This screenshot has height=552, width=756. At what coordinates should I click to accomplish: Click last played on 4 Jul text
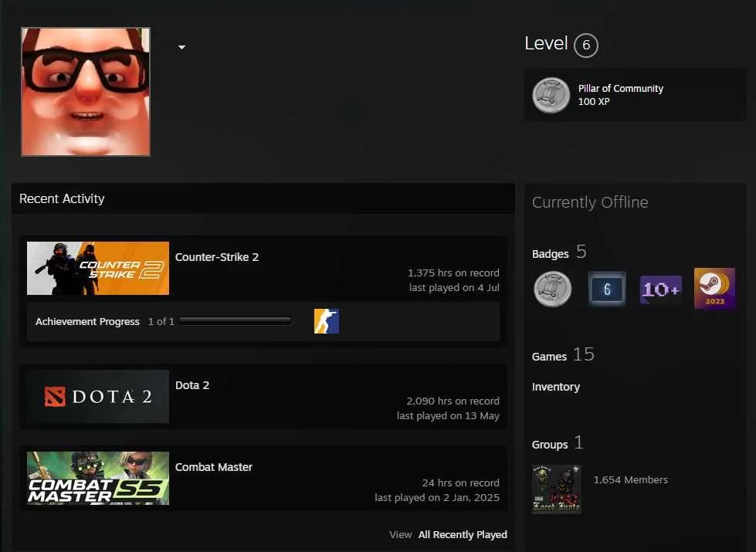[454, 288]
